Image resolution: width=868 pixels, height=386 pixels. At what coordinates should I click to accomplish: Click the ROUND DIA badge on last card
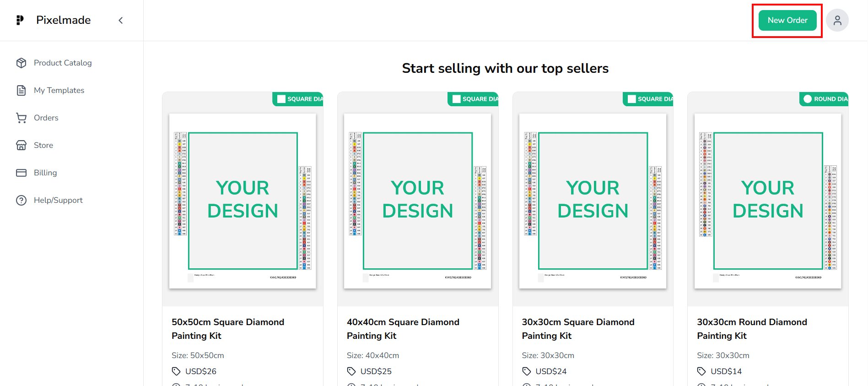pos(825,99)
